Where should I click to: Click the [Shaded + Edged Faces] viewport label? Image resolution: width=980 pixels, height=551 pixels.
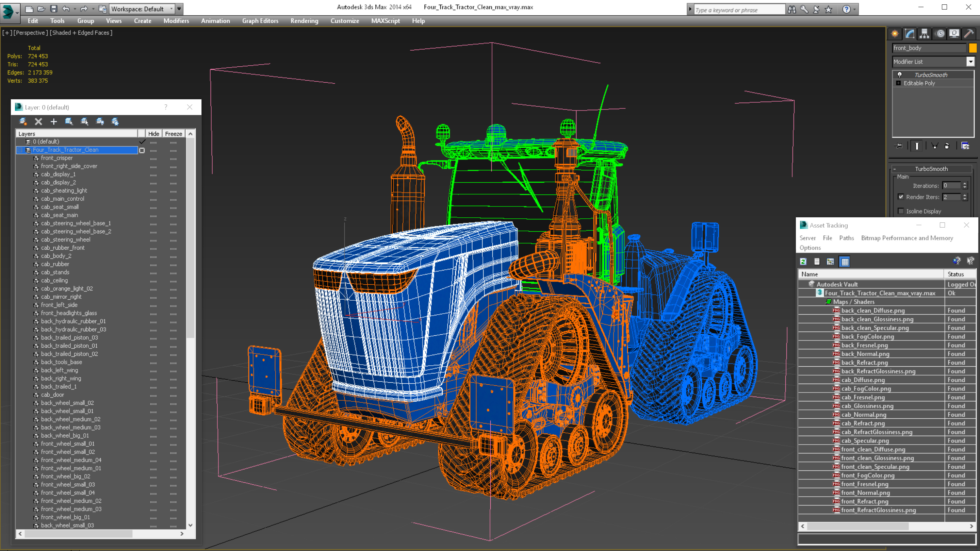(81, 33)
